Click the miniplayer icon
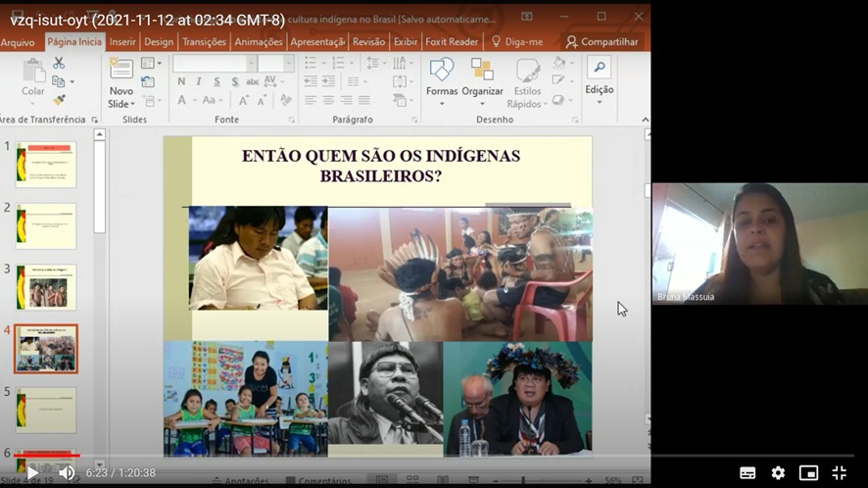Viewport: 868px width, 488px height. [809, 472]
